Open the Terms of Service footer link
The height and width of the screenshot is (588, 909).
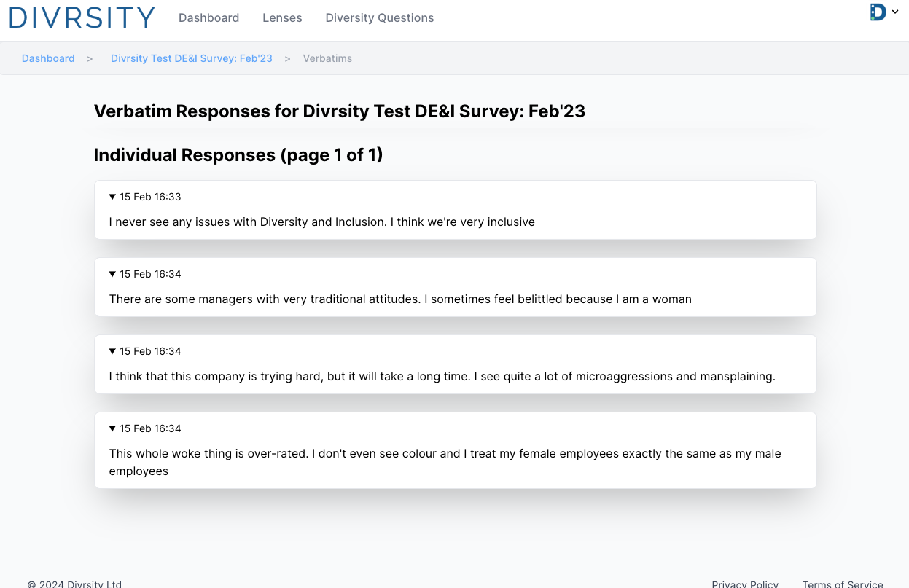coord(842,584)
